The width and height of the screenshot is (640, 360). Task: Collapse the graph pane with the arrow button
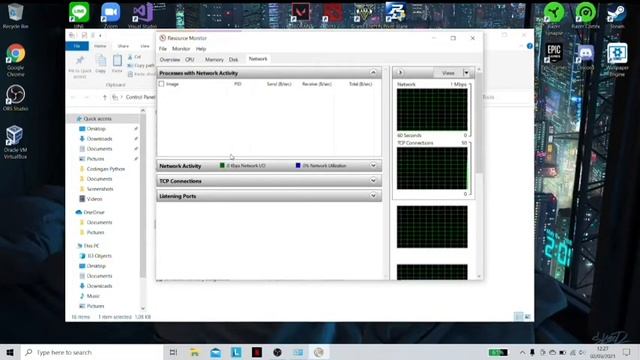400,73
